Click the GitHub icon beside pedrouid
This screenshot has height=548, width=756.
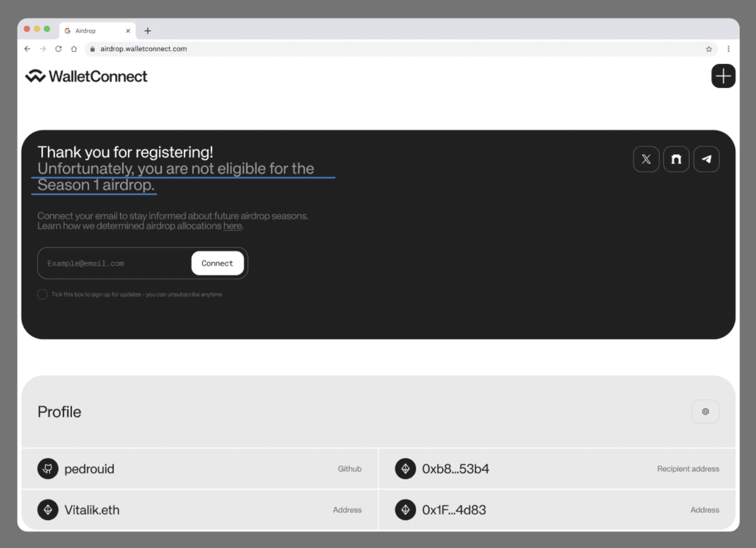(x=48, y=469)
